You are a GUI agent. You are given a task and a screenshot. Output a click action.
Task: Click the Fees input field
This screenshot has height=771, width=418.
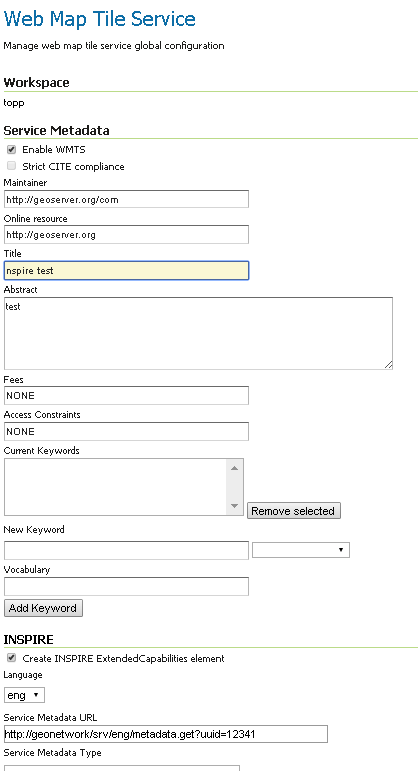click(126, 395)
